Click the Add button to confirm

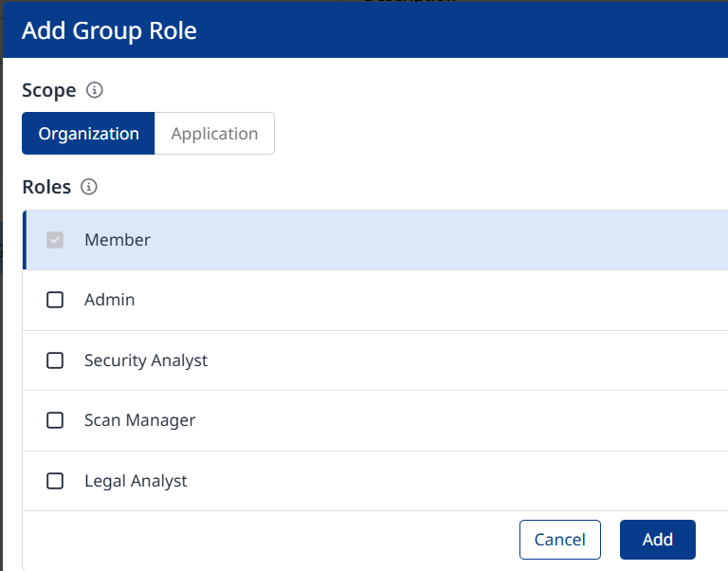(x=657, y=540)
